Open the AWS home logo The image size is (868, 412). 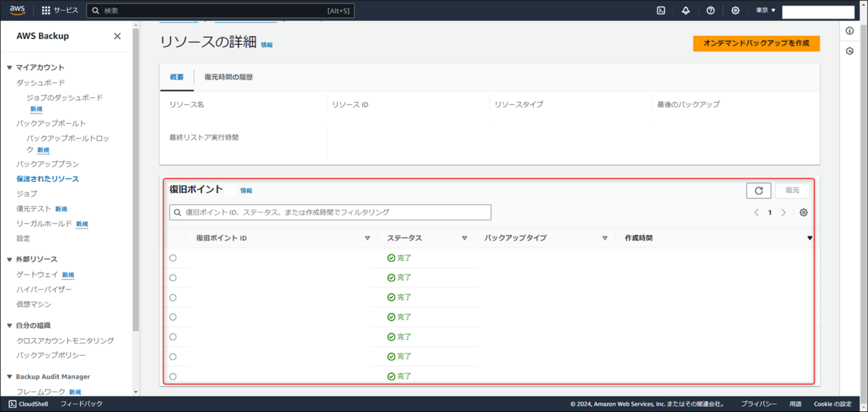tap(17, 10)
